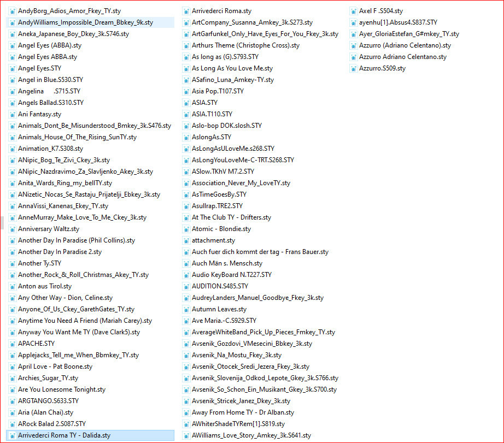Click the file icon for APACHE.STY
Image resolution: width=504 pixels, height=443 pixels.
(12, 344)
